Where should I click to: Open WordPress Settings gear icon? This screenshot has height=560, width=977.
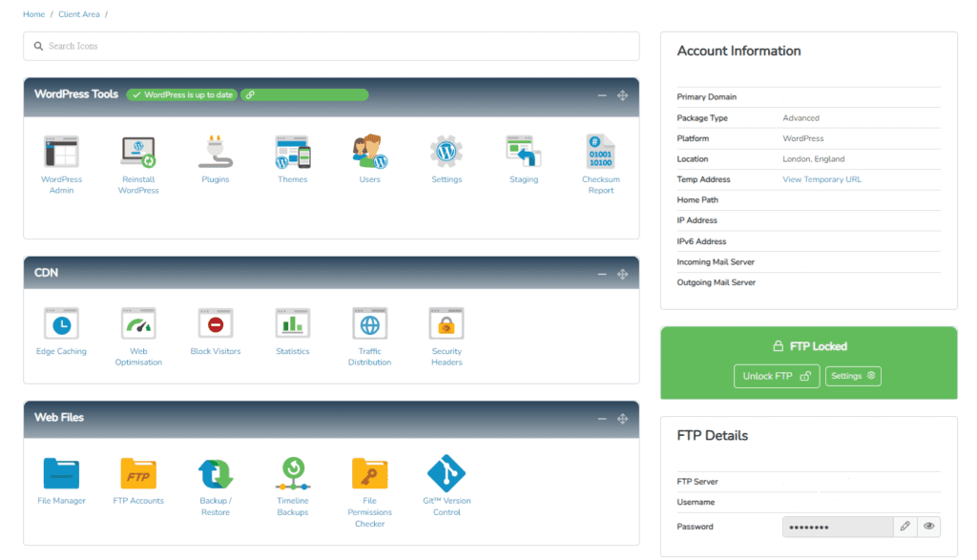point(447,152)
